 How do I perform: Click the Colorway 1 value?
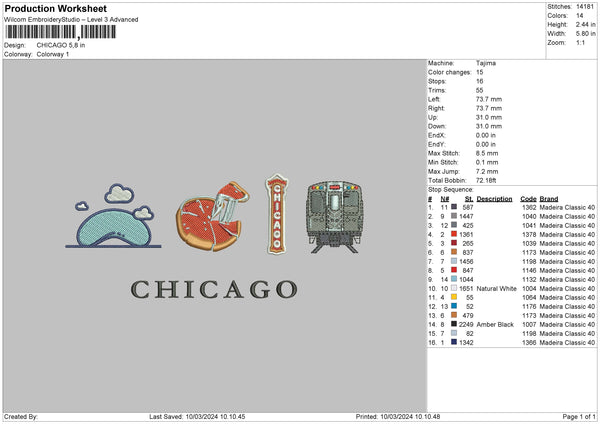click(x=53, y=54)
